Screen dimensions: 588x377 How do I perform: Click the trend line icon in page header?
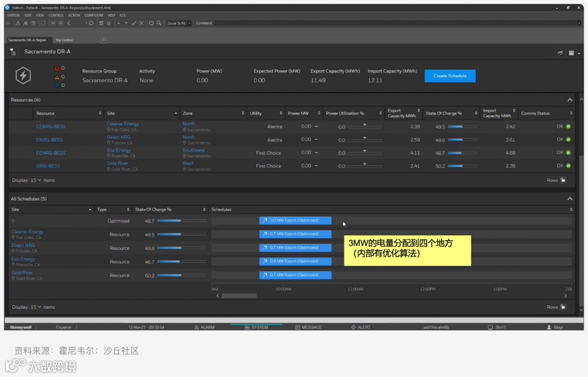coord(560,53)
